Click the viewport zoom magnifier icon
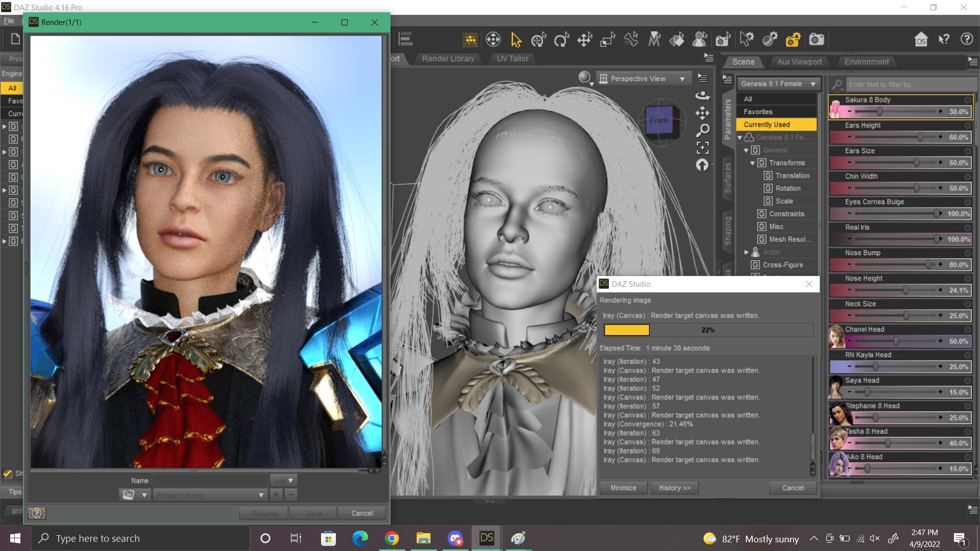The width and height of the screenshot is (980, 551). point(702,131)
